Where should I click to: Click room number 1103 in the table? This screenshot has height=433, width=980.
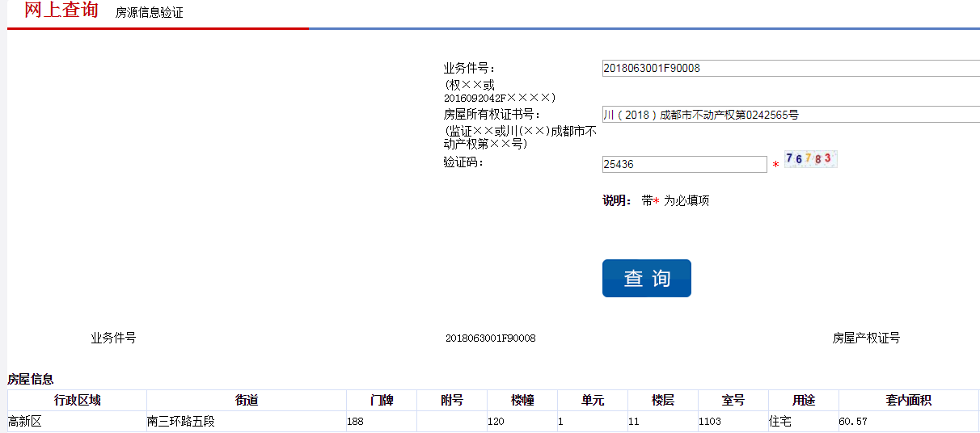pyautogui.click(x=710, y=422)
